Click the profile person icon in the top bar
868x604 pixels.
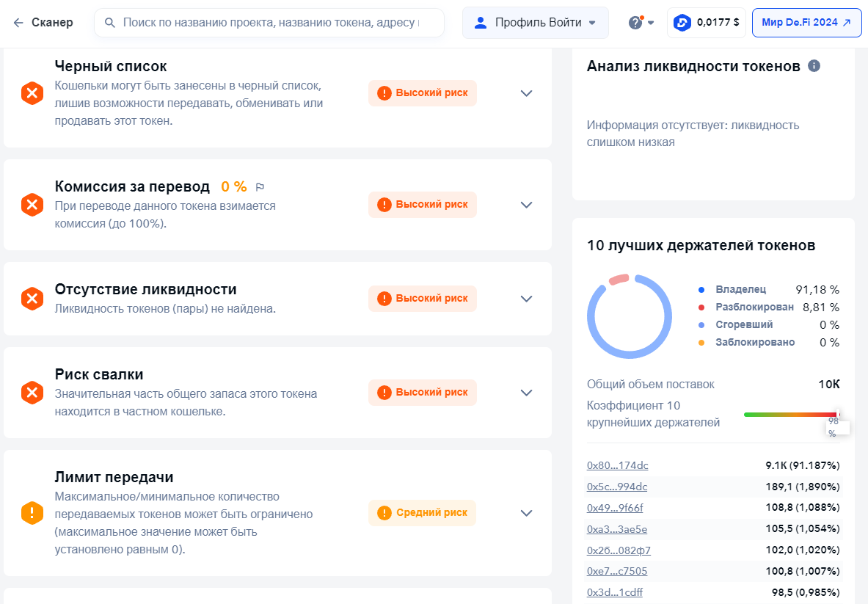(481, 22)
